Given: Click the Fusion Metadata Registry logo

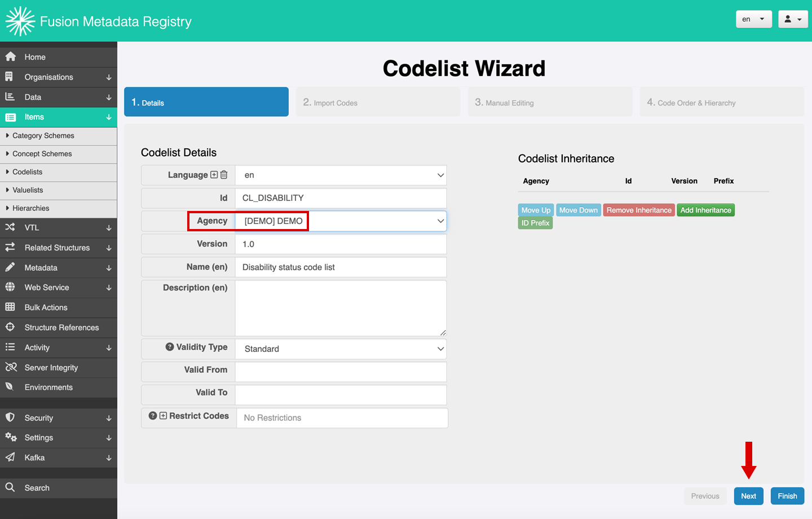Looking at the screenshot, I should (20, 21).
